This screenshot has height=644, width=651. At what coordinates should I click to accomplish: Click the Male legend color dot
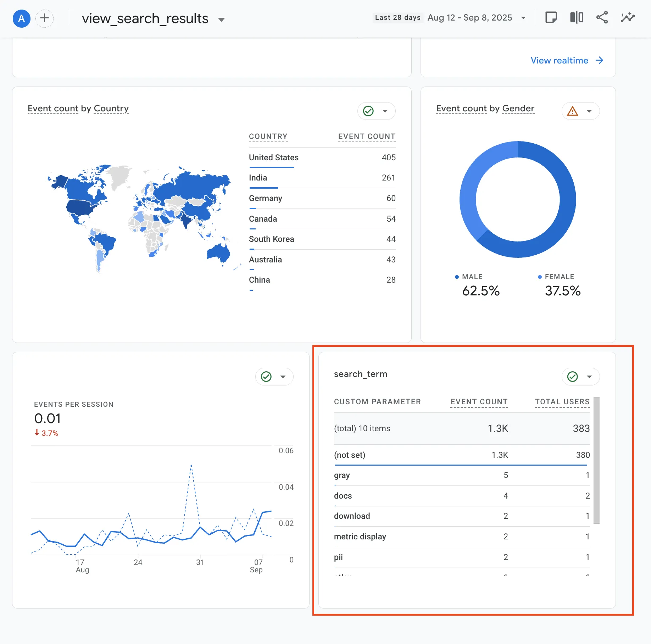tap(457, 277)
